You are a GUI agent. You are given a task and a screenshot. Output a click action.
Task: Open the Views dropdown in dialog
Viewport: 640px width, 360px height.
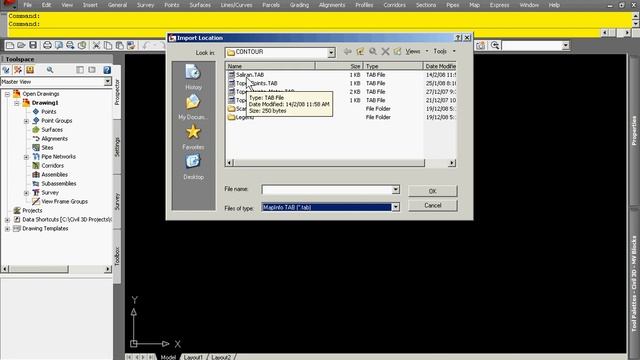point(417,51)
